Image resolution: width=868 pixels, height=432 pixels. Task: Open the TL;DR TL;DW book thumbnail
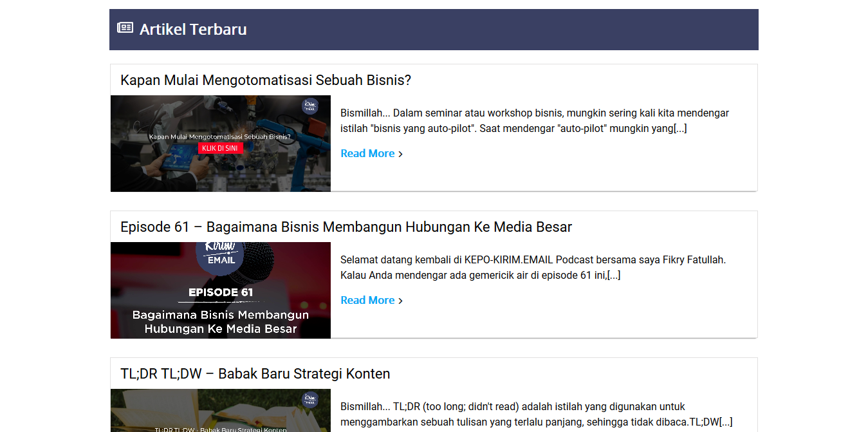click(221, 410)
